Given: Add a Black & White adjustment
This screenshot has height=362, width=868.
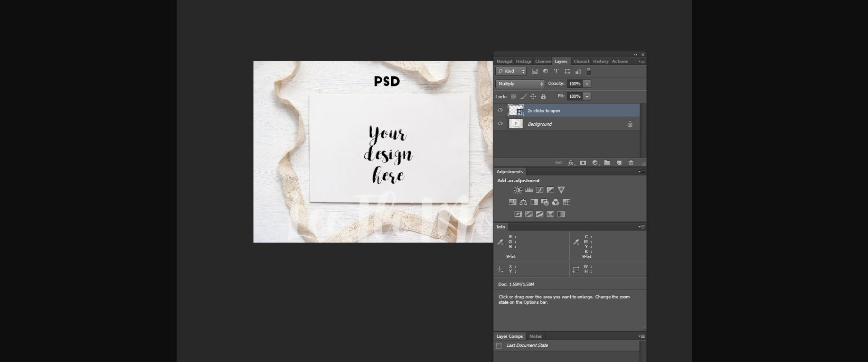Looking at the screenshot, I should pos(534,202).
